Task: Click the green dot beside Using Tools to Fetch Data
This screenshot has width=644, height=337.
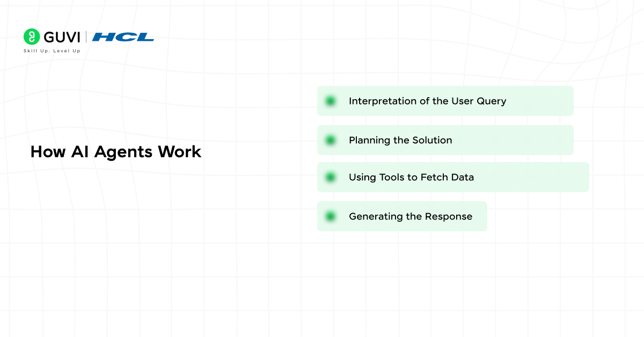Action: point(331,177)
